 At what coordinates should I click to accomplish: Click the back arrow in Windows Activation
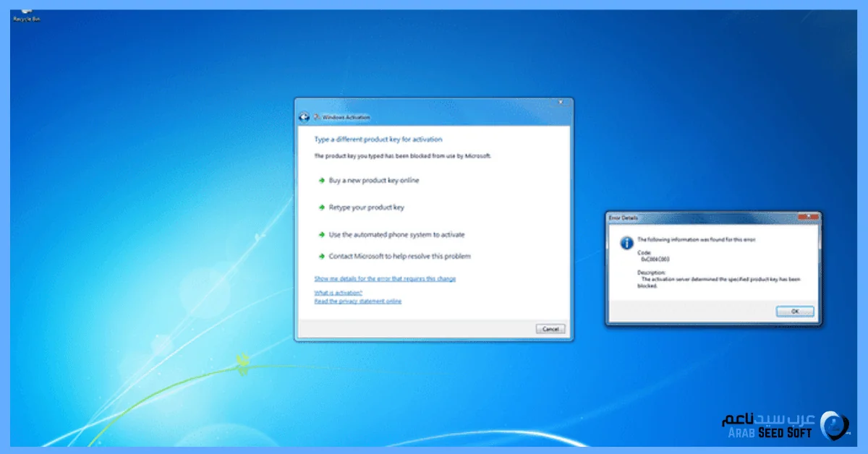pos(304,117)
